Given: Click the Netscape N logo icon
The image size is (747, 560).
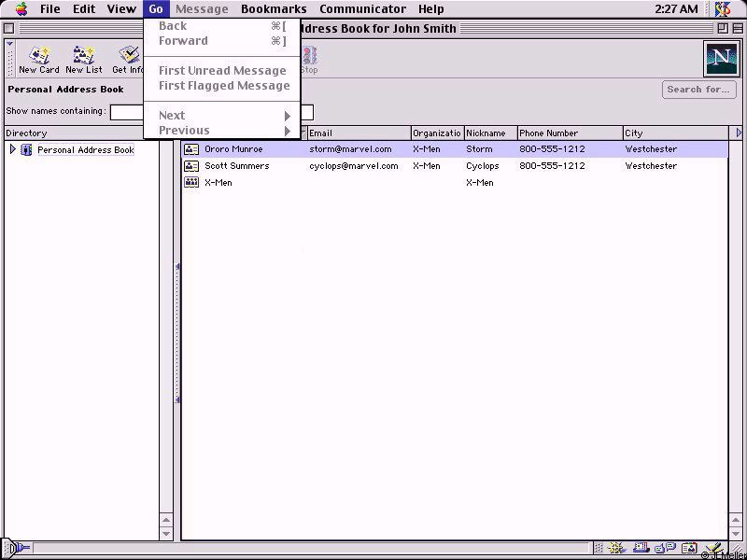Looking at the screenshot, I should (x=720, y=58).
